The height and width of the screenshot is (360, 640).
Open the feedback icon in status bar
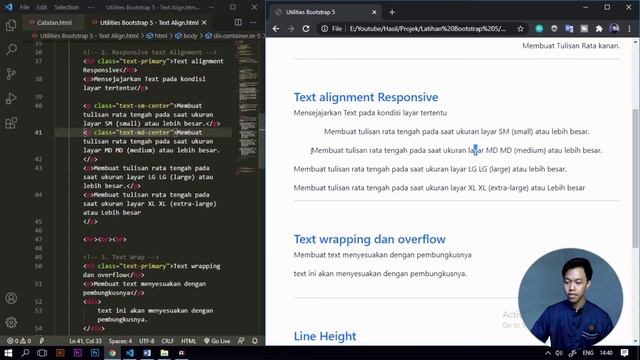pos(241,341)
